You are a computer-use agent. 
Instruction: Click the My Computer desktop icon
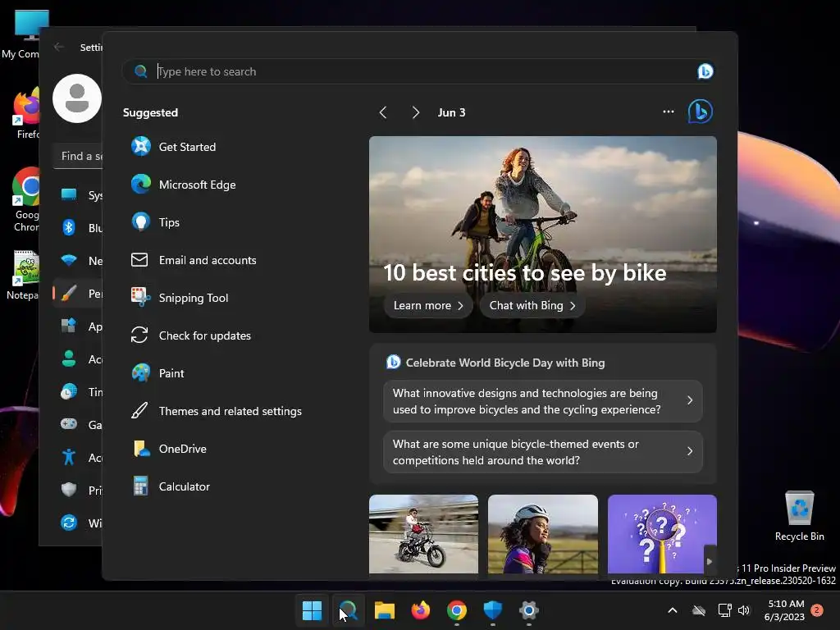24,34
